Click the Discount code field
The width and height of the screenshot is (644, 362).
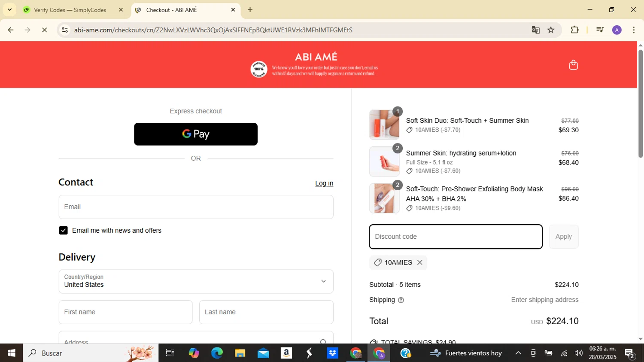pyautogui.click(x=456, y=237)
